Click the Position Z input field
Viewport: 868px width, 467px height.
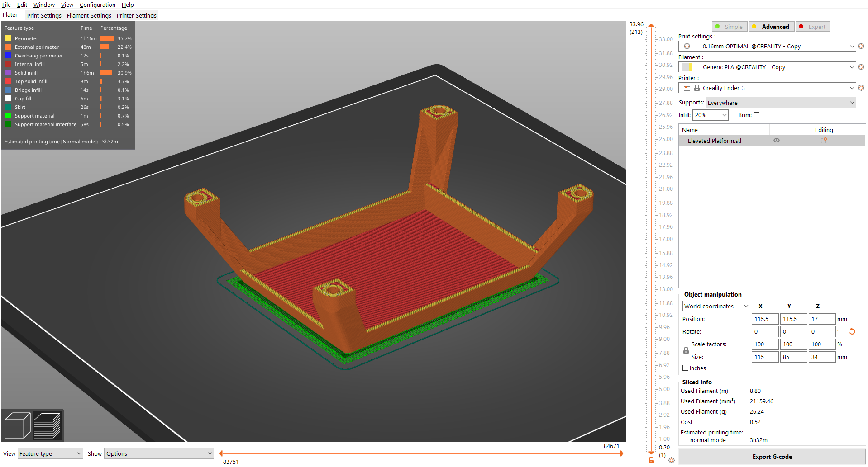click(x=822, y=319)
